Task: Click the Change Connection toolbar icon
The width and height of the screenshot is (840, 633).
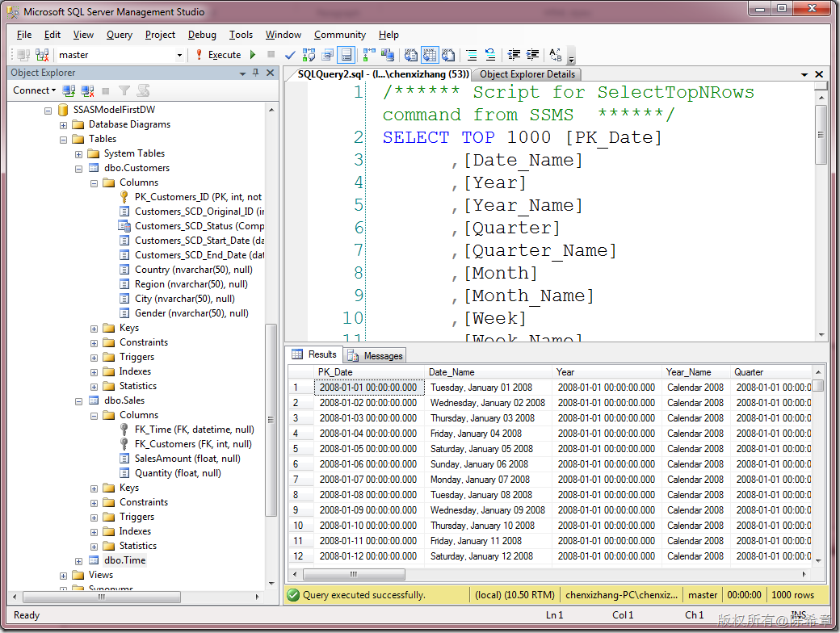Action: point(42,55)
